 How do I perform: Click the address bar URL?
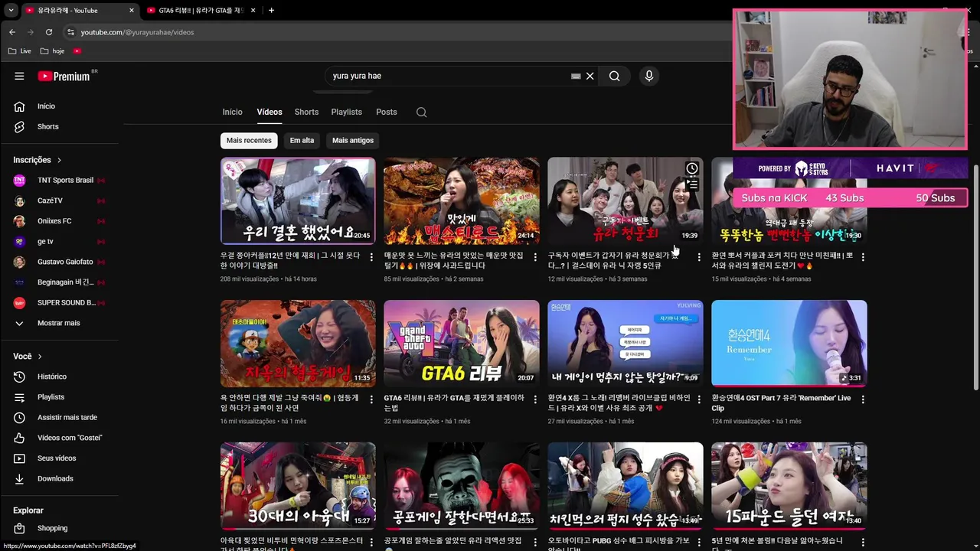pos(137,32)
